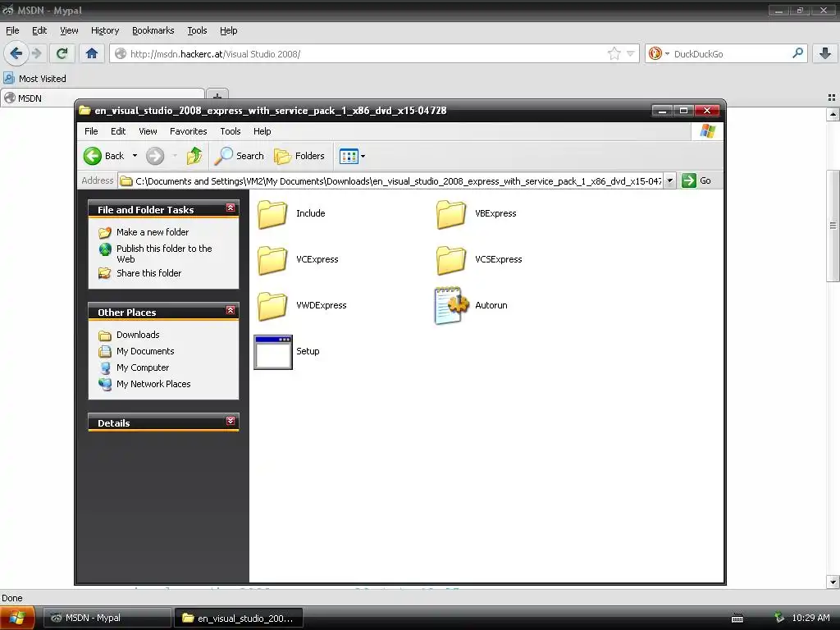Go to My Computer in Other Places
This screenshot has height=630, width=840.
point(143,367)
